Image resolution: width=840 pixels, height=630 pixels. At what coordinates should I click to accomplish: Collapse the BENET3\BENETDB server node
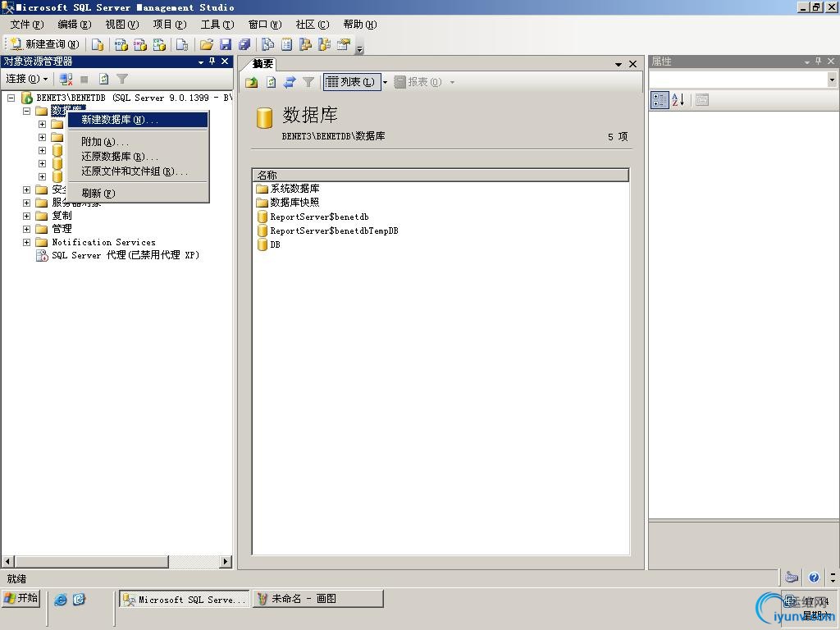tap(11, 98)
